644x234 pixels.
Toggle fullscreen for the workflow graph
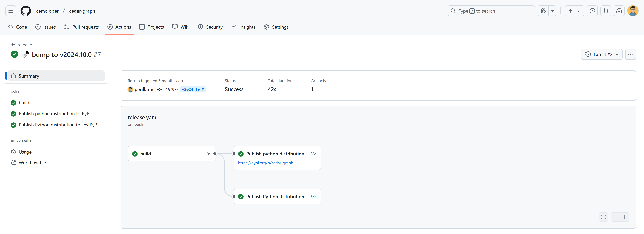[x=603, y=217]
